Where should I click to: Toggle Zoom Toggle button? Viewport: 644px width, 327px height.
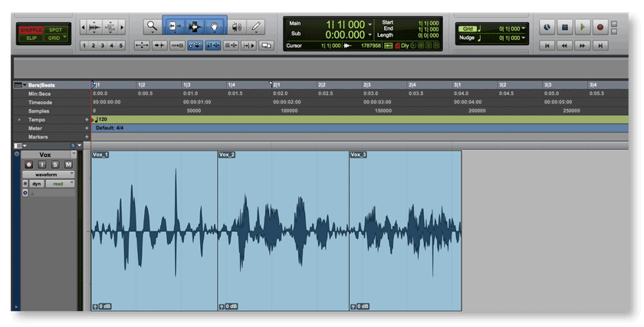click(x=142, y=45)
